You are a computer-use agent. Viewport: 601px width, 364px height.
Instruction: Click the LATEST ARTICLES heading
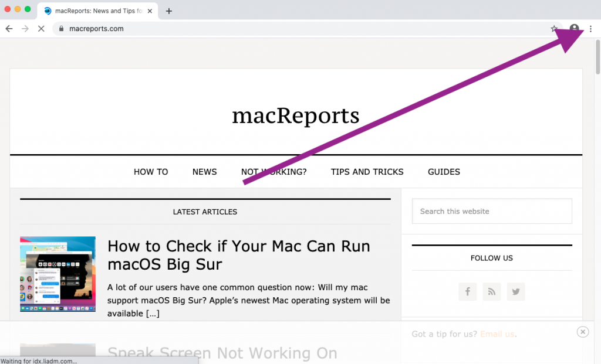click(205, 212)
